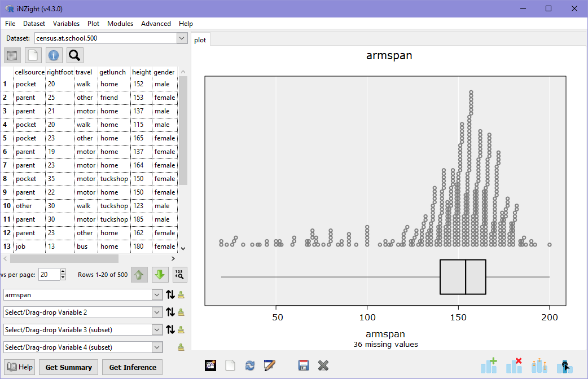Click the search magnifier icon
Image resolution: width=588 pixels, height=379 pixels.
[74, 55]
